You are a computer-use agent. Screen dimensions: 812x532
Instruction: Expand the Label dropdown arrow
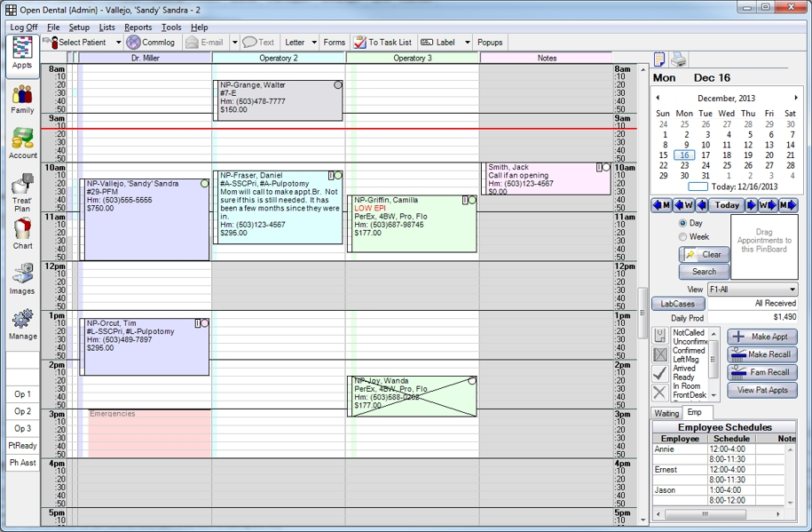[x=467, y=43]
